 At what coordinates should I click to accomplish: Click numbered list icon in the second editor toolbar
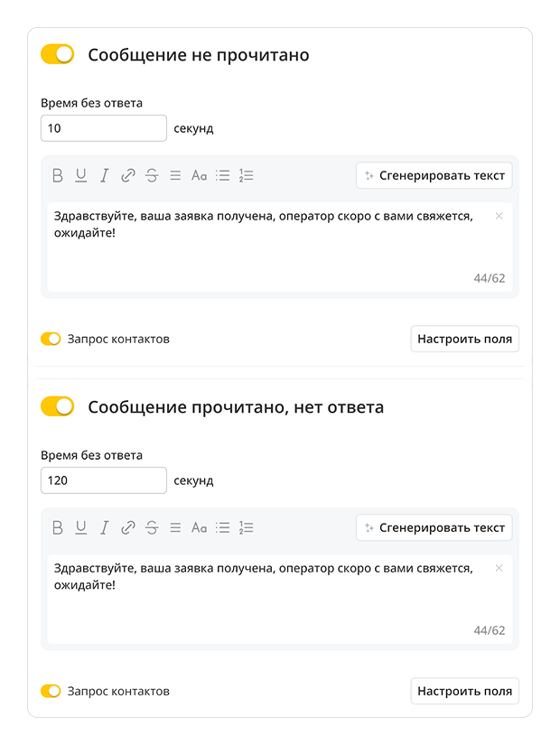click(247, 528)
